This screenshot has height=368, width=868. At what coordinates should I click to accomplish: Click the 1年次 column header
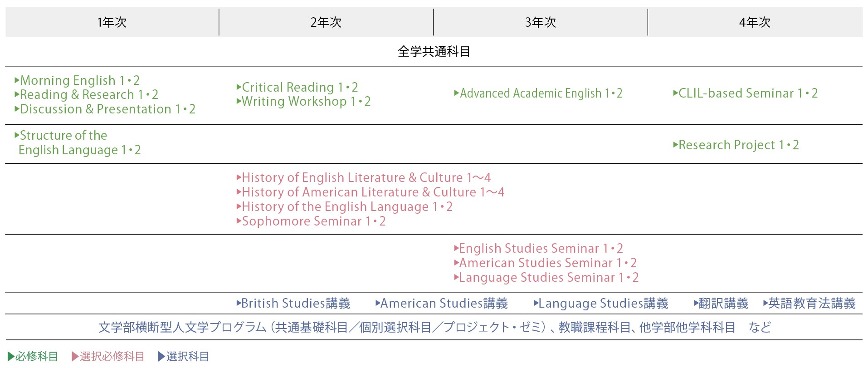(112, 22)
